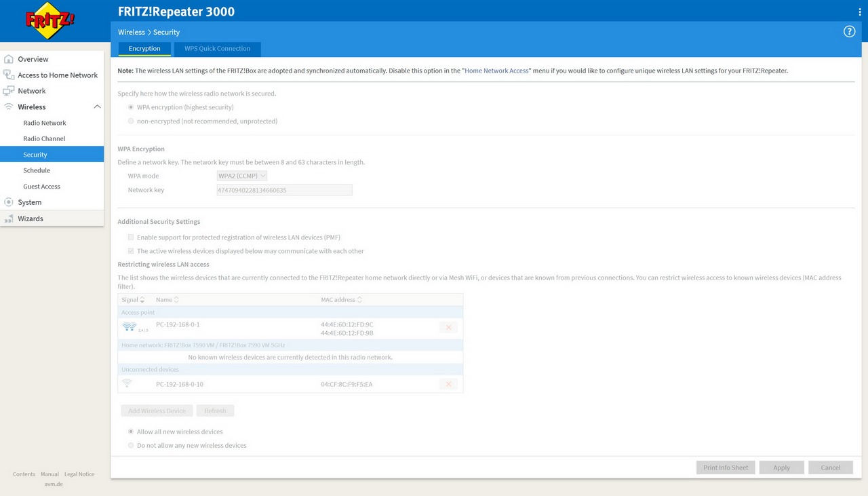Screen dimensions: 868x496
Task: Click the Access to Home Network icon
Action: (9, 75)
